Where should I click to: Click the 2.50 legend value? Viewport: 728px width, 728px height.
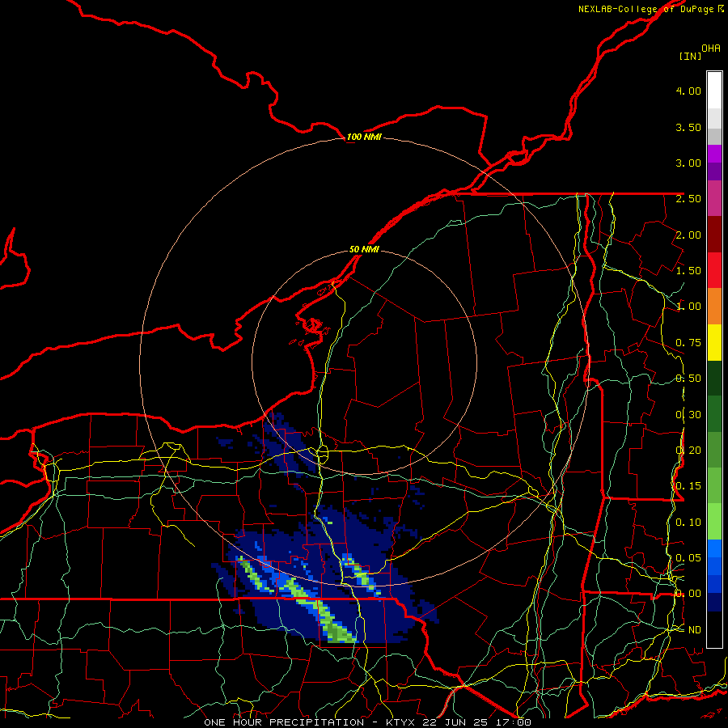click(x=688, y=199)
